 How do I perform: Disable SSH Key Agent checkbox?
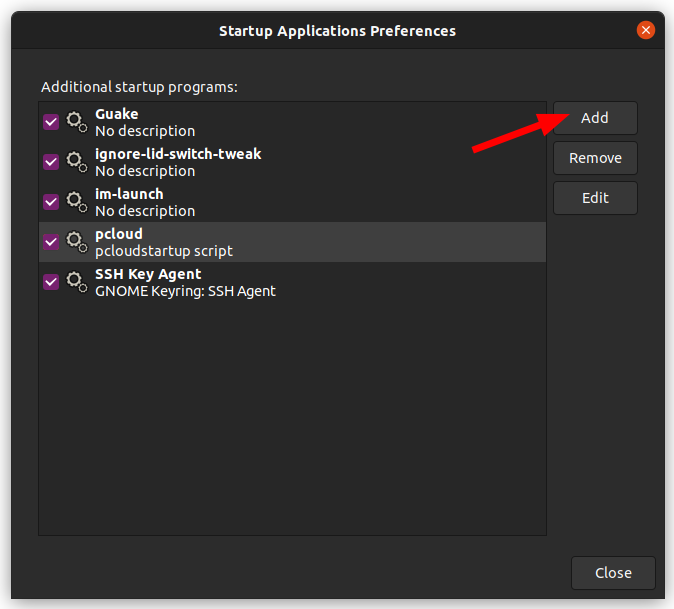51,282
